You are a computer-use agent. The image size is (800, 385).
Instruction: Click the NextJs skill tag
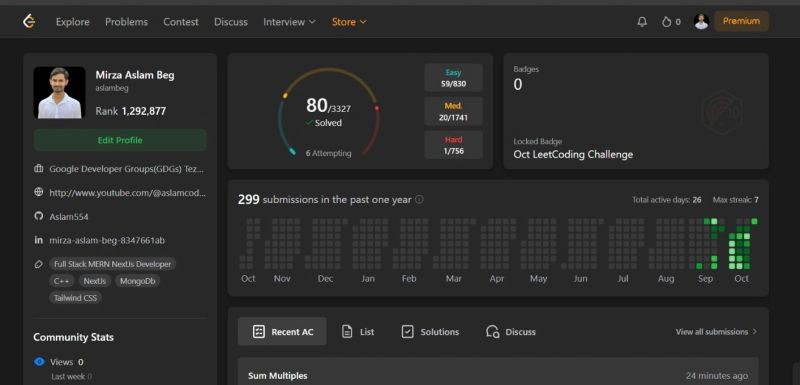(95, 281)
